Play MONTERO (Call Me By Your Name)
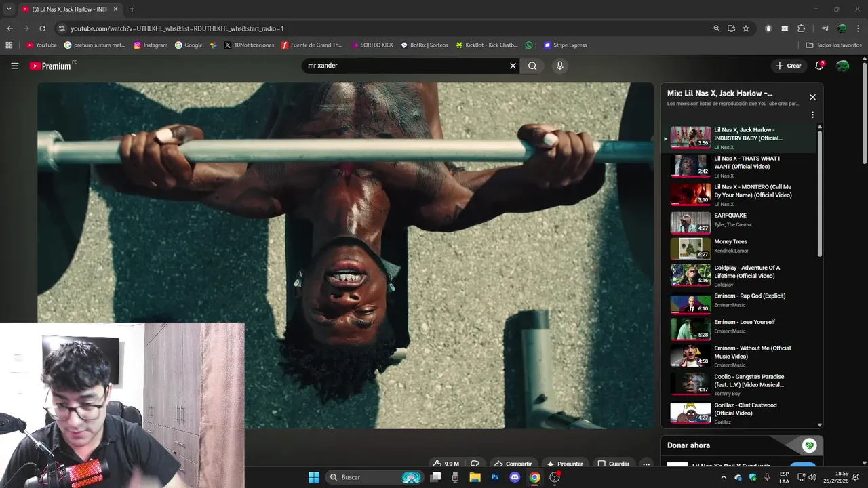Image resolution: width=868 pixels, height=488 pixels. coord(739,195)
